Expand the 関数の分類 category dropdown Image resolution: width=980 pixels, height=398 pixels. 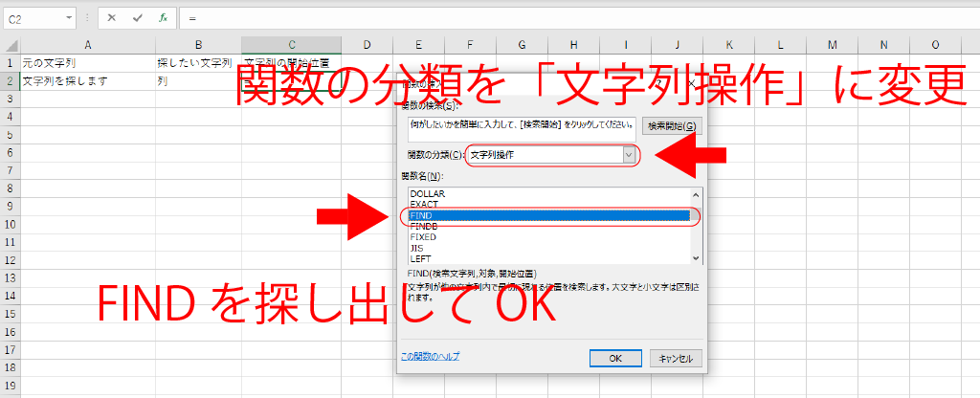point(629,155)
